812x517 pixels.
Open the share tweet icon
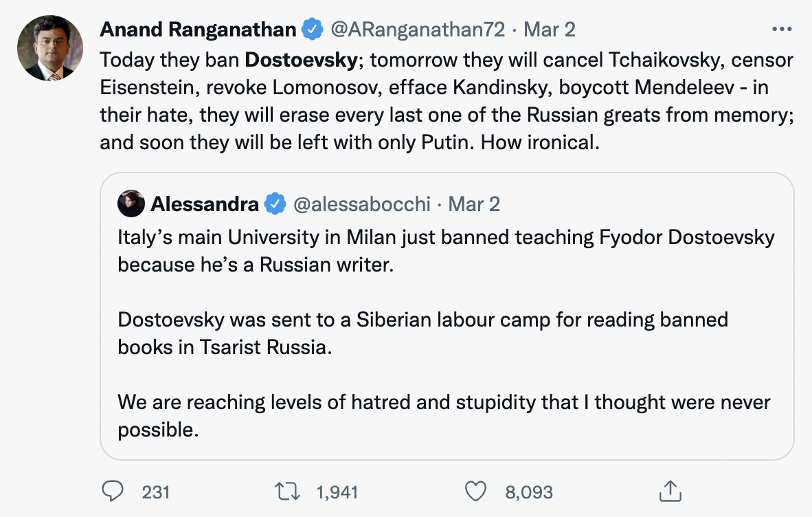click(668, 490)
